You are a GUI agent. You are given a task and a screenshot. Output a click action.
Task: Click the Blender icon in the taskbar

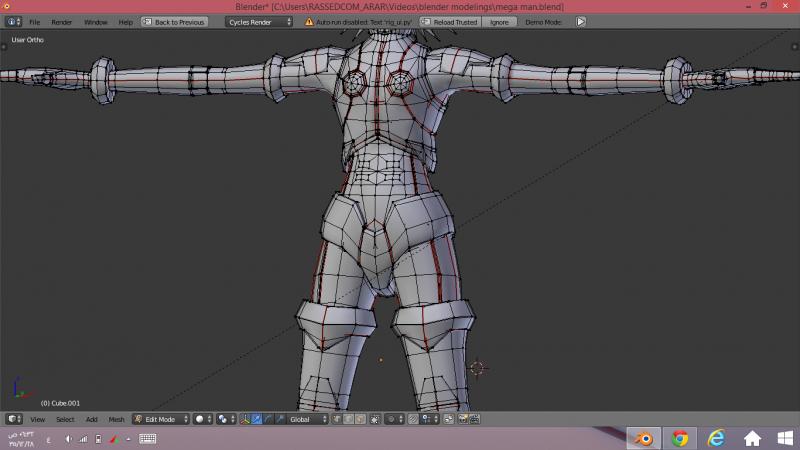click(x=645, y=438)
